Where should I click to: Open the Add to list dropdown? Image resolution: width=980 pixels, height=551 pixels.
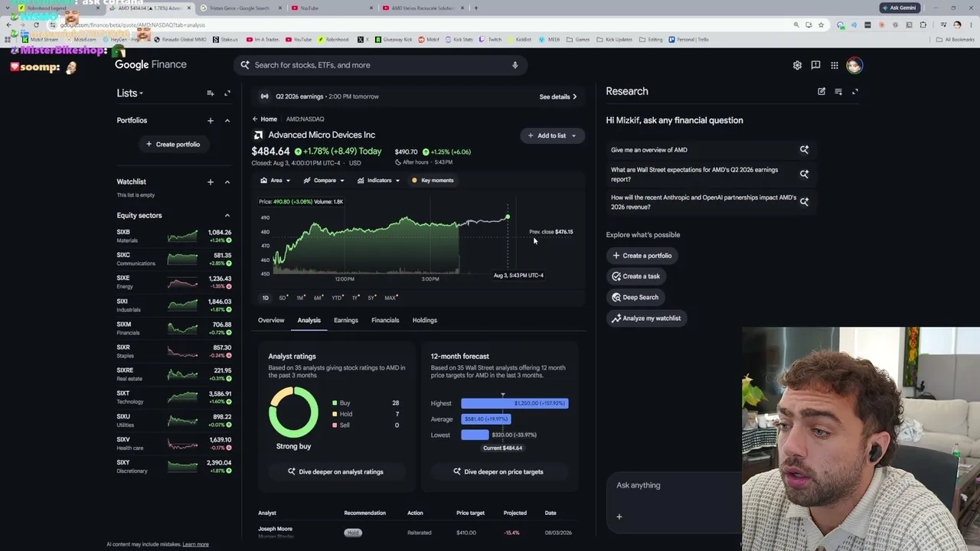[x=552, y=135]
